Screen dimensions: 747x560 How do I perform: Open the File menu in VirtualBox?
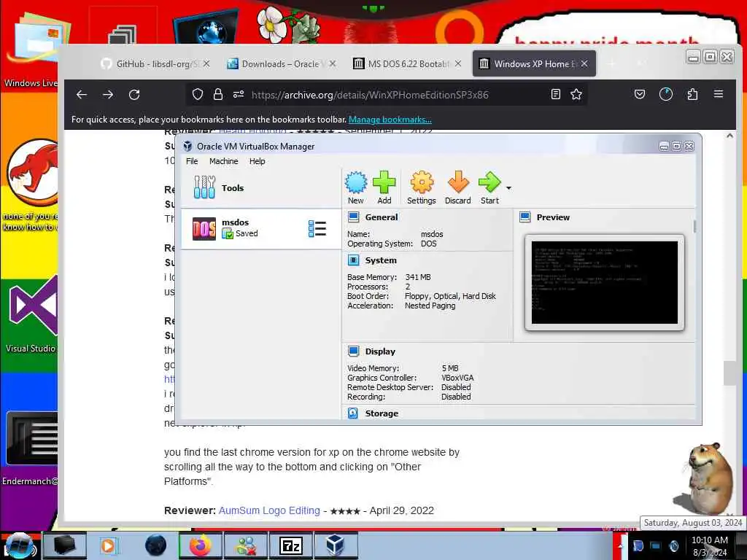tap(192, 161)
